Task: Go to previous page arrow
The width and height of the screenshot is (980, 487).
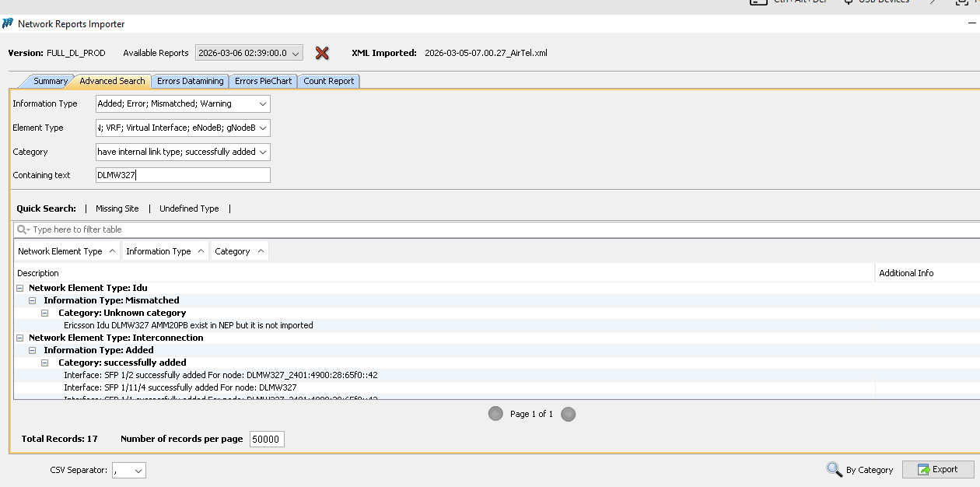Action: click(x=495, y=414)
